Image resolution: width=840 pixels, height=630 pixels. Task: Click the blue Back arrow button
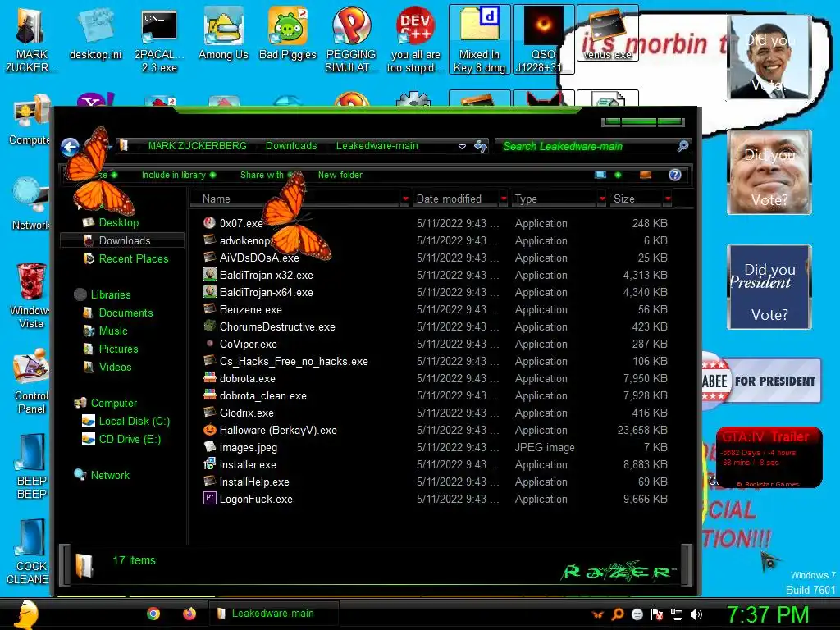(70, 147)
